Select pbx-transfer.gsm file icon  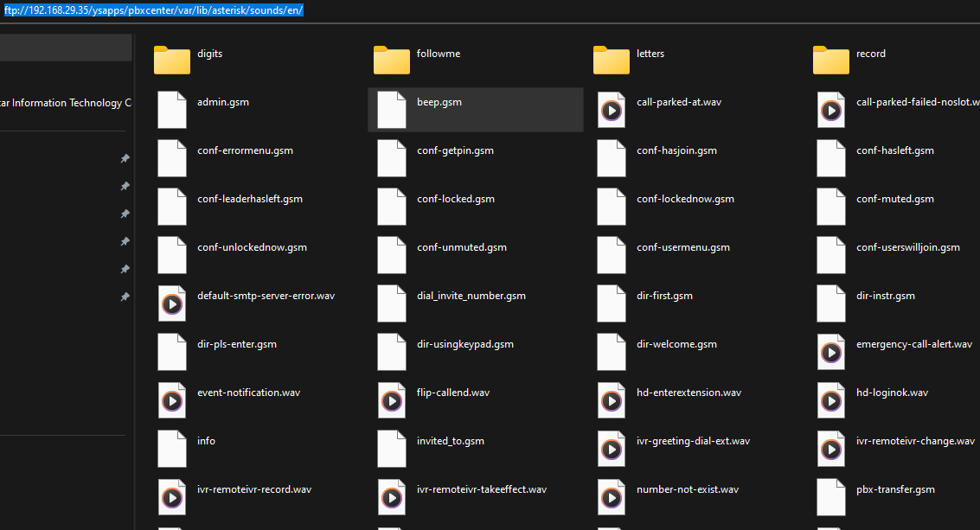click(x=831, y=497)
